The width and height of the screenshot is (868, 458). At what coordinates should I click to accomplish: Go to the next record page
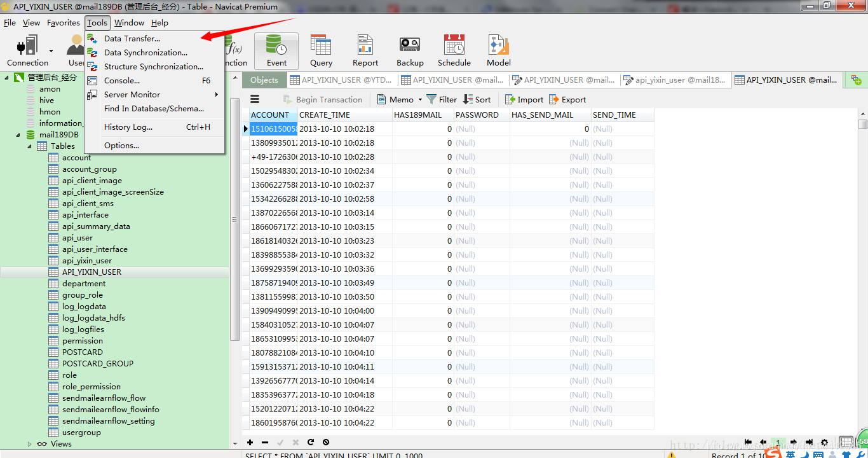point(794,442)
